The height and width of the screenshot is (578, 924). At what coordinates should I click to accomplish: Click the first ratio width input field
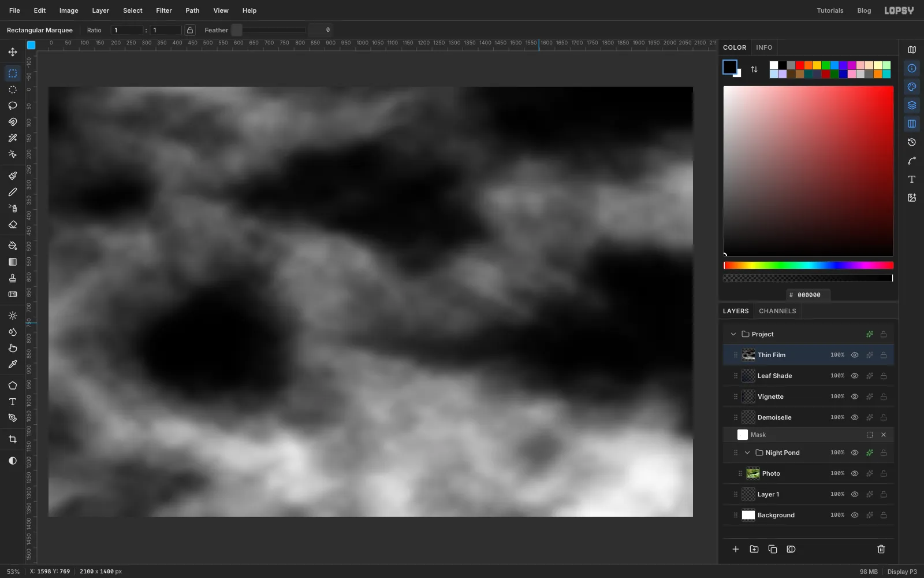126,30
